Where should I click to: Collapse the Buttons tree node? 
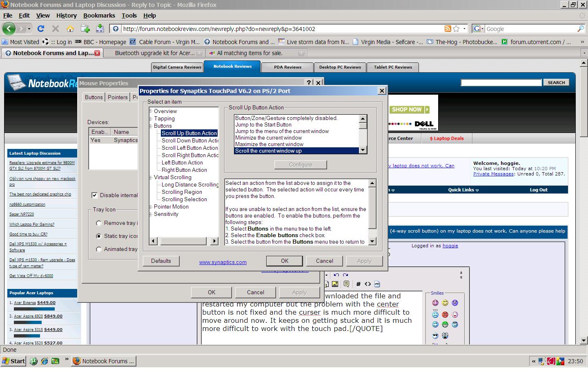coord(151,126)
